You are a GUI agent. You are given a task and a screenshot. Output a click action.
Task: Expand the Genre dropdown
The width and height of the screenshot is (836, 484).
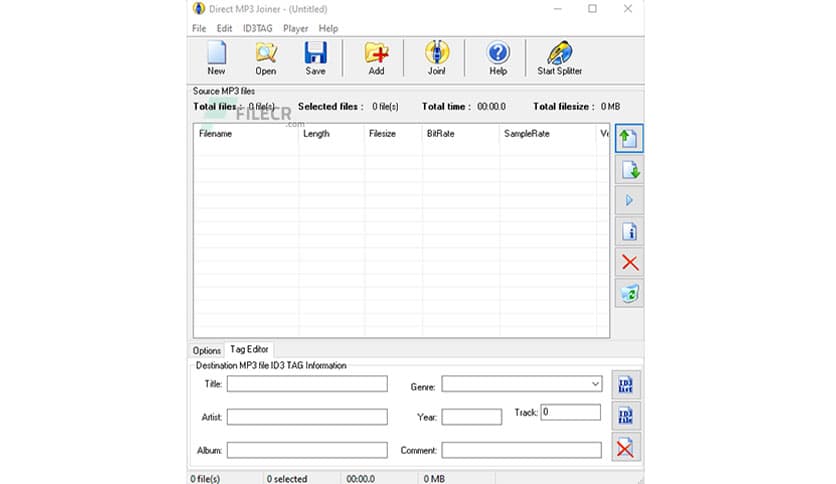(x=595, y=384)
